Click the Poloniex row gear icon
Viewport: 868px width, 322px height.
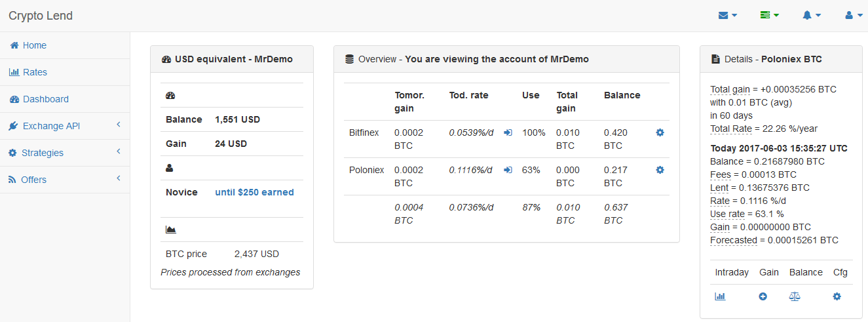point(660,170)
